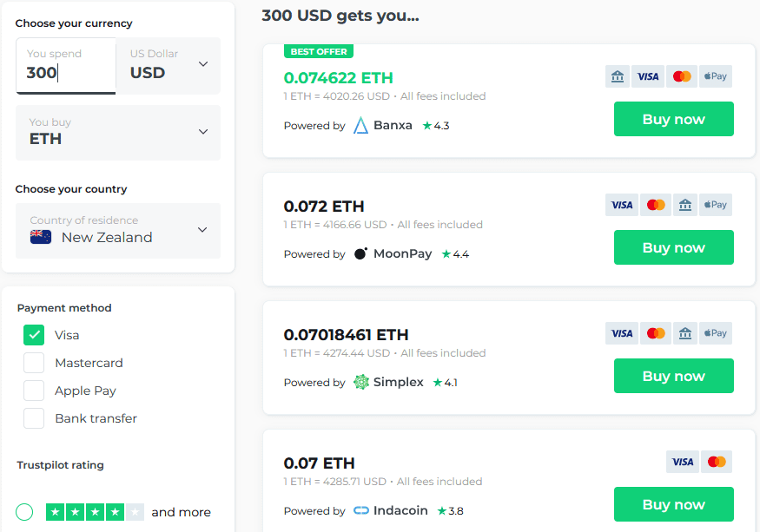Click the bank transfer icon on Banxa offer
This screenshot has width=760, height=532.
[617, 76]
